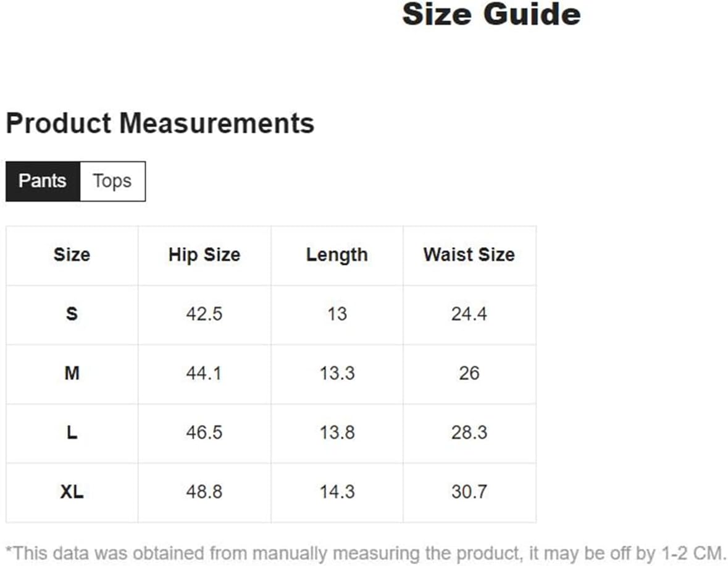Click the manual measurement disclaimer text

366,554
